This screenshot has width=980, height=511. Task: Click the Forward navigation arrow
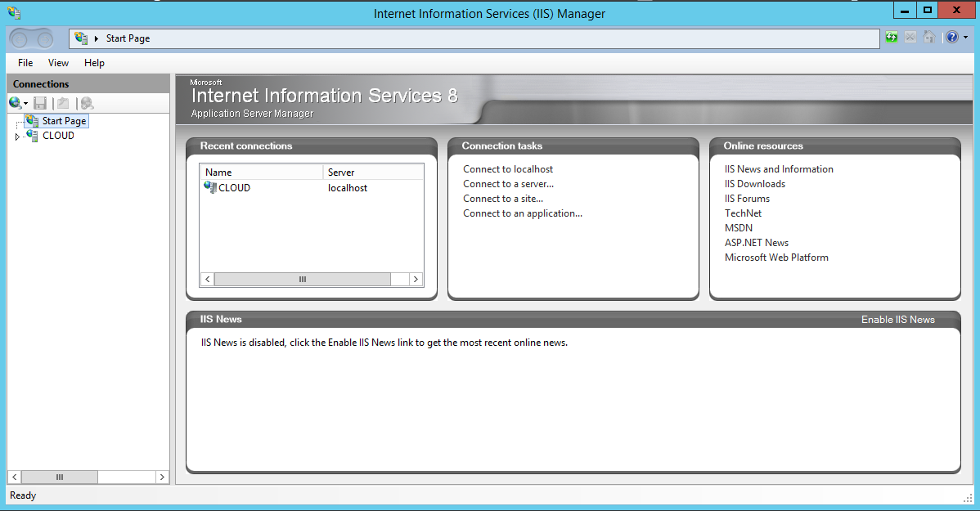click(45, 39)
